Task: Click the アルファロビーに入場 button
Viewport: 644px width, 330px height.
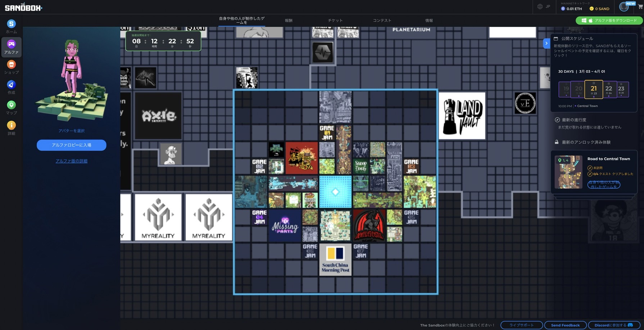Action: (72, 145)
